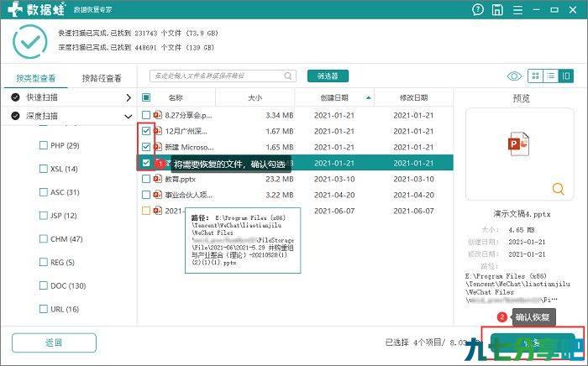Viewport: 588px width, 366px height.
Task: Toggle the select-all header checkbox
Action: 146,97
